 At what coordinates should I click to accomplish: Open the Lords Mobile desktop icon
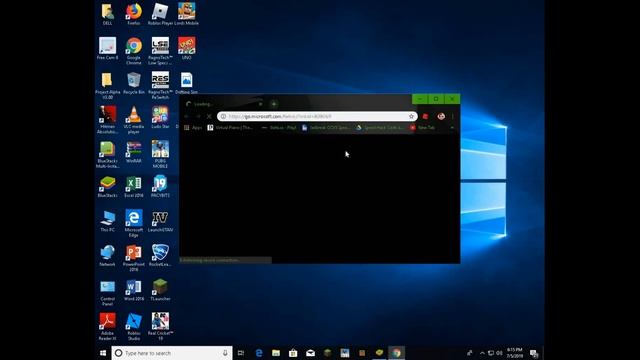tap(187, 14)
